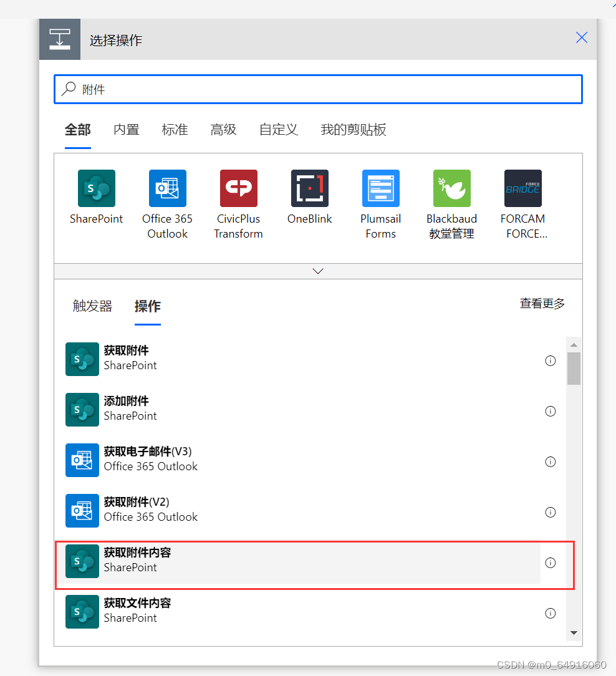Click Outlook icon of 获取附件(V2) row
The width and height of the screenshot is (616, 676).
pos(82,510)
